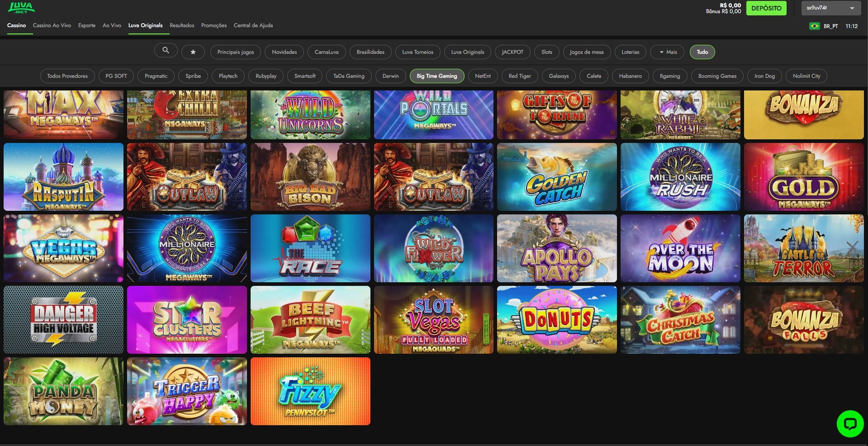Select Luva Originals in top navigation

[x=145, y=25]
